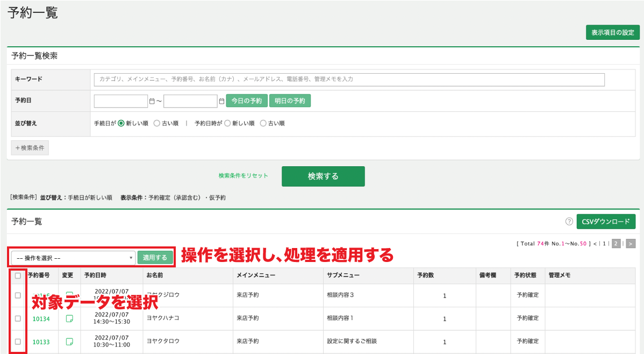
Task: Click 来店予約 cell in row 10133
Action: coord(248,341)
